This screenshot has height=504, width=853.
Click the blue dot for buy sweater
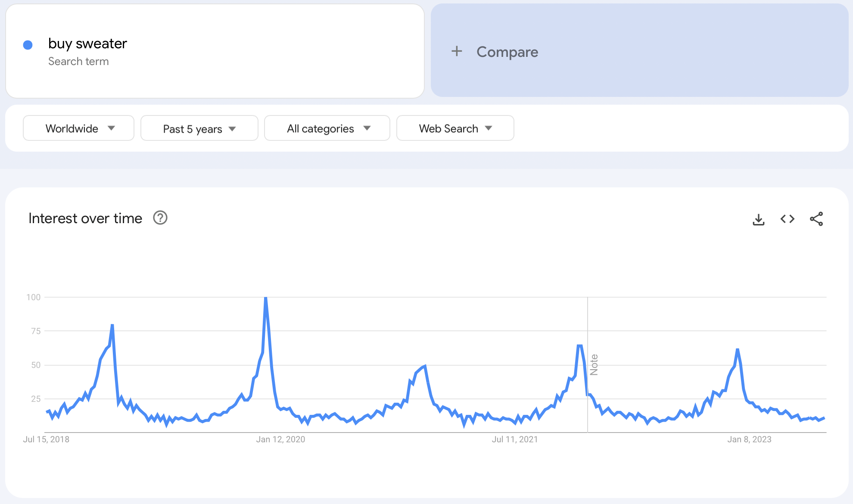(x=28, y=45)
